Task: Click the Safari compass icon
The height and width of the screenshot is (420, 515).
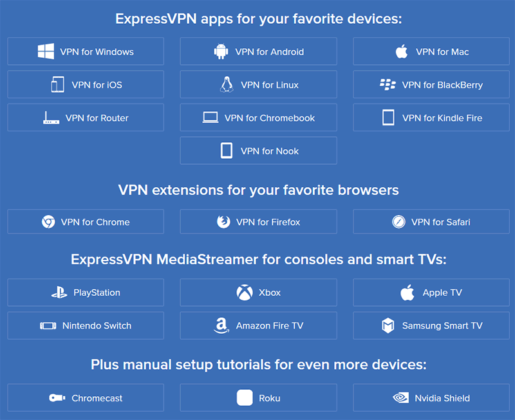Action: pyautogui.click(x=398, y=222)
